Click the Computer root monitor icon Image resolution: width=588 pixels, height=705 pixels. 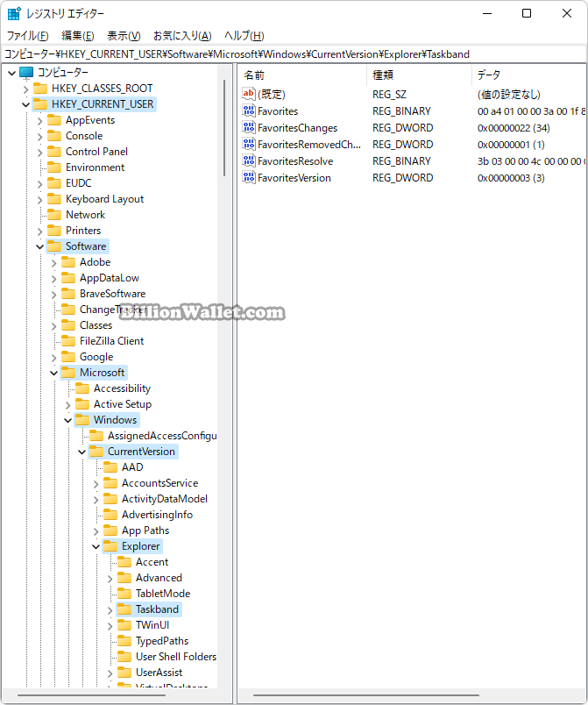26,73
